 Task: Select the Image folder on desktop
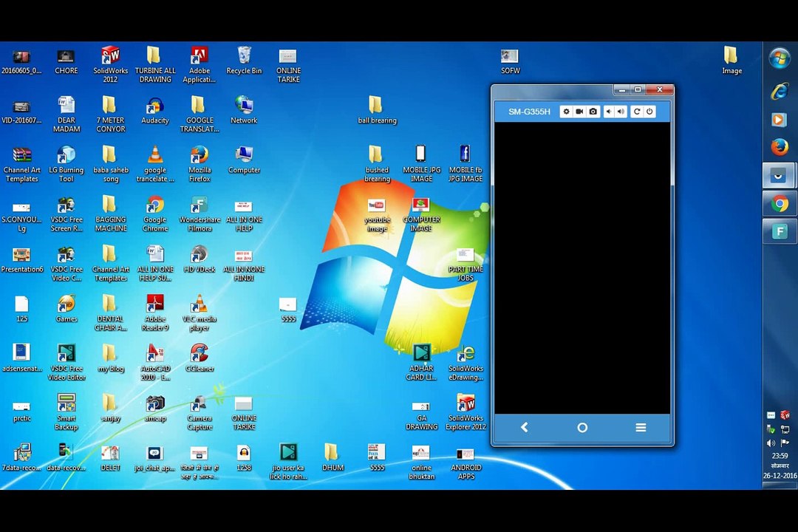click(x=731, y=61)
